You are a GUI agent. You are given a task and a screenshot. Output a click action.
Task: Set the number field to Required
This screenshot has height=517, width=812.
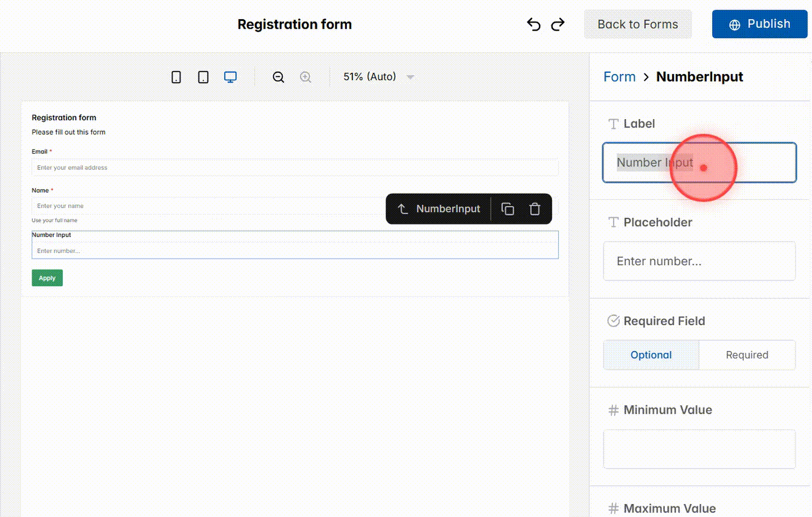pyautogui.click(x=747, y=354)
